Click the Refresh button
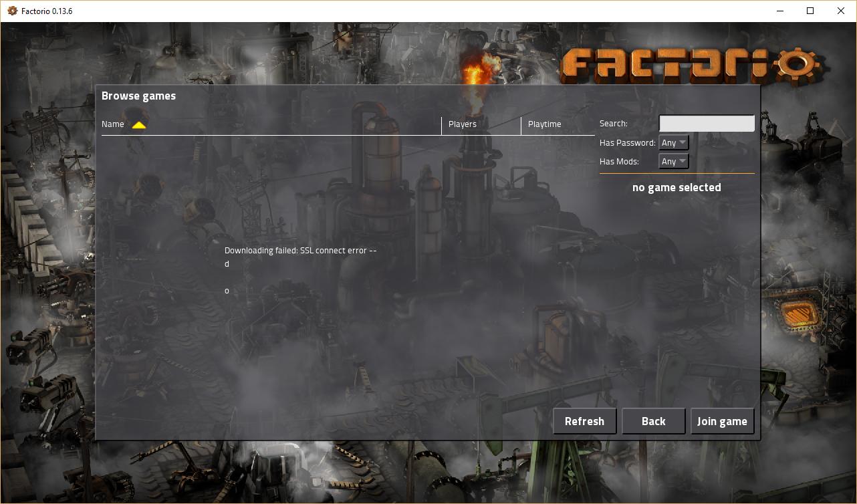The image size is (857, 504). coord(584,421)
